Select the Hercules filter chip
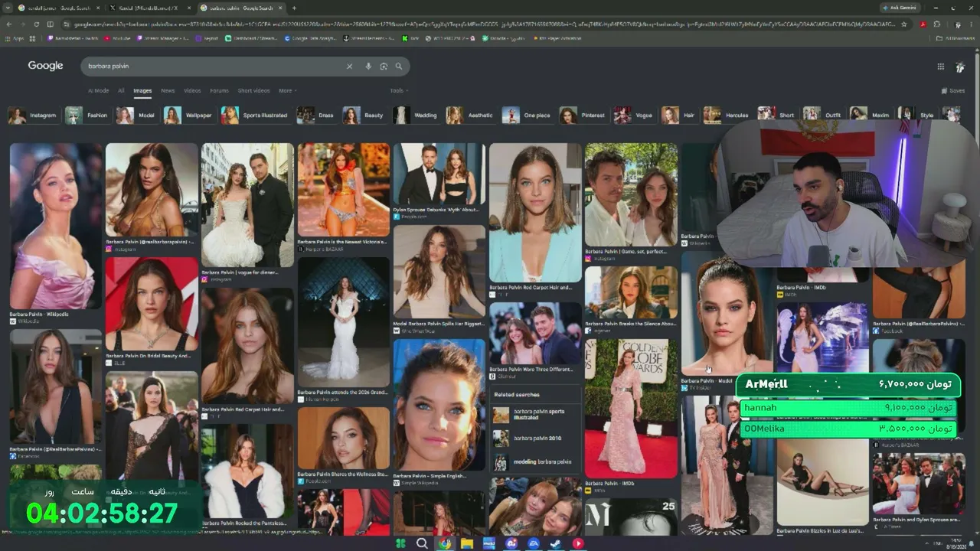 pos(727,116)
